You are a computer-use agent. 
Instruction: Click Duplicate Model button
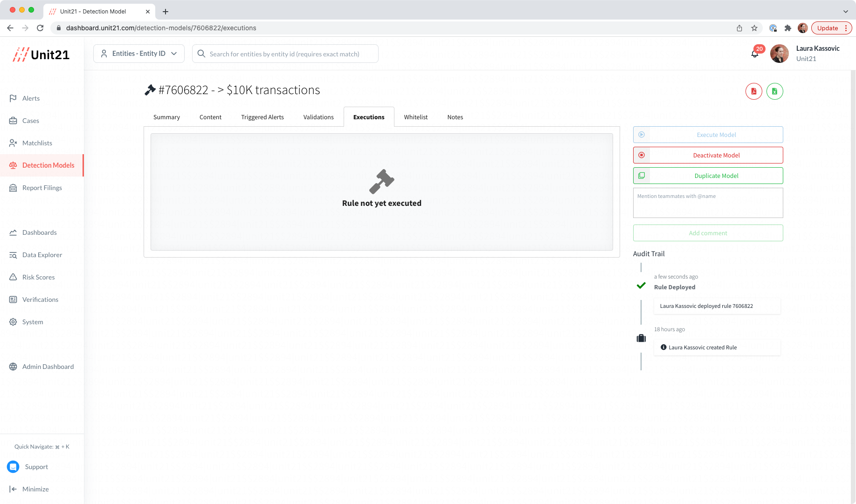click(708, 176)
